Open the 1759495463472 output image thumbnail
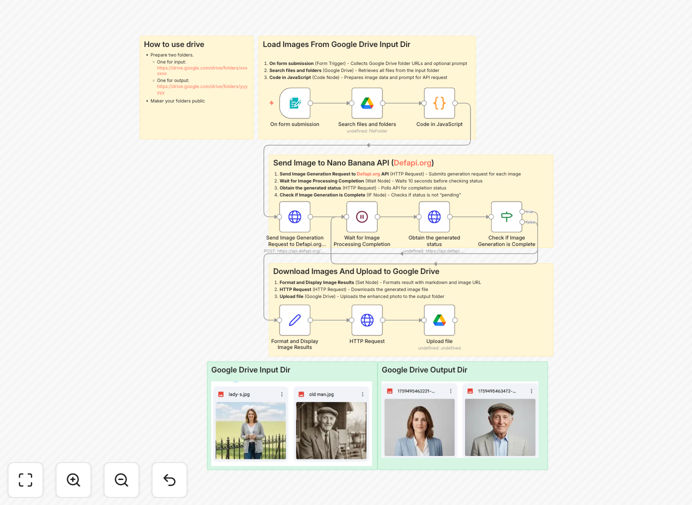The image size is (692, 505). tap(500, 427)
